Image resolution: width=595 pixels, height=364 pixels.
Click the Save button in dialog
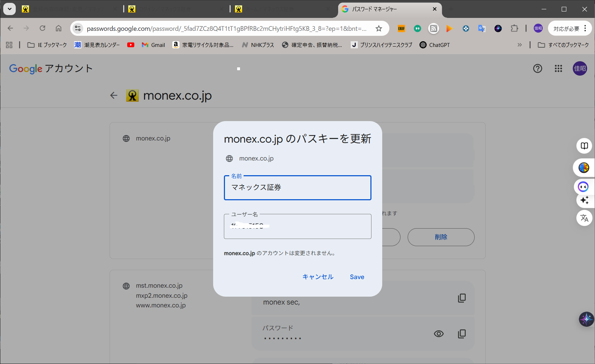click(357, 277)
